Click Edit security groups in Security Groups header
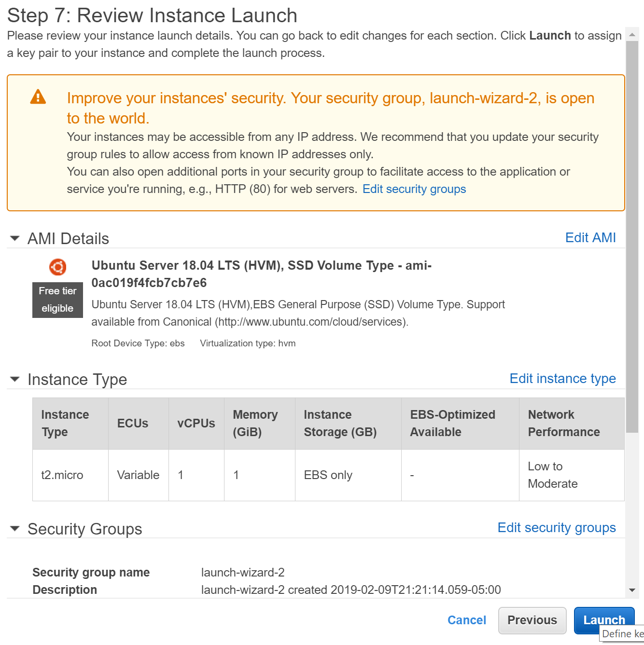Viewport: 644px width, 645px height. [x=557, y=528]
